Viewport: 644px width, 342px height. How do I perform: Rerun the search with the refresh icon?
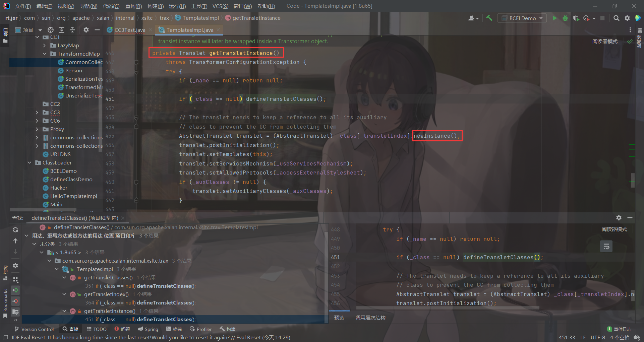(15, 230)
